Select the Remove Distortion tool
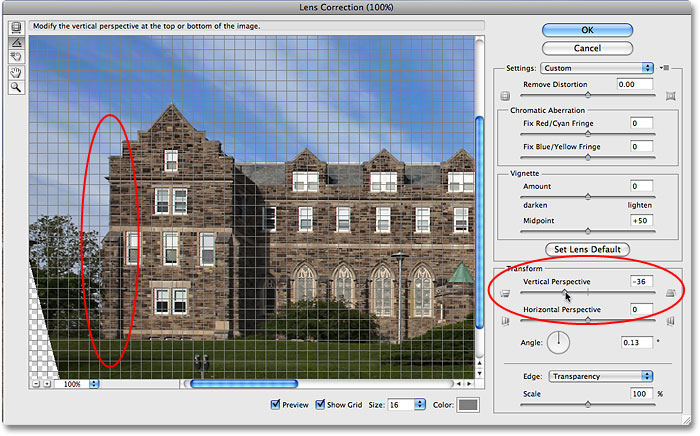The width and height of the screenshot is (700, 436). click(16, 28)
